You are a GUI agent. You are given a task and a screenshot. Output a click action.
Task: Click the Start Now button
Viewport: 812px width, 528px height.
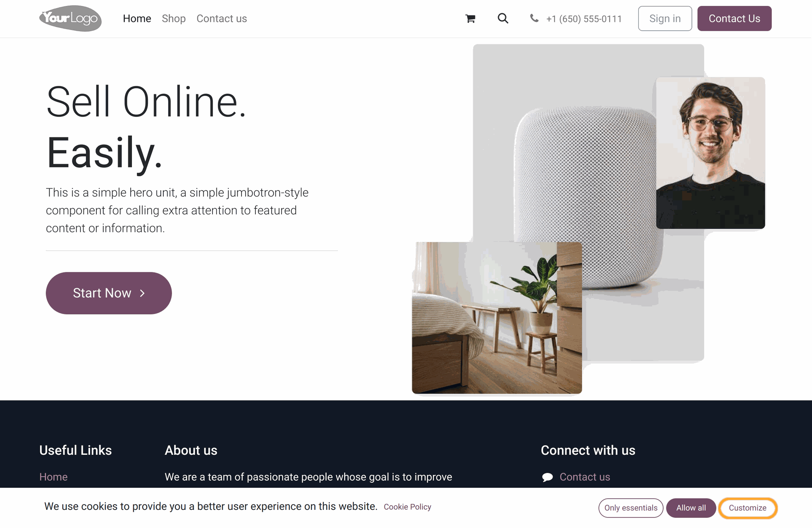coord(110,293)
